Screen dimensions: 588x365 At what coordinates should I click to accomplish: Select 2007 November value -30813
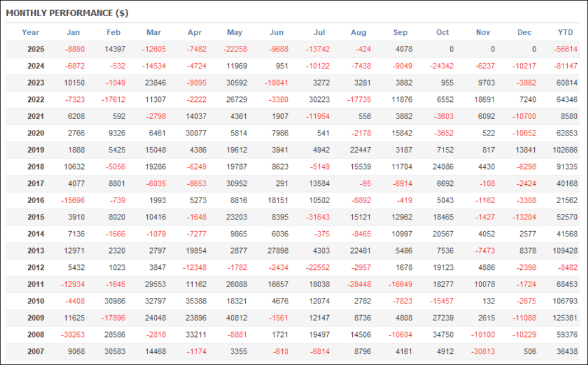(482, 352)
